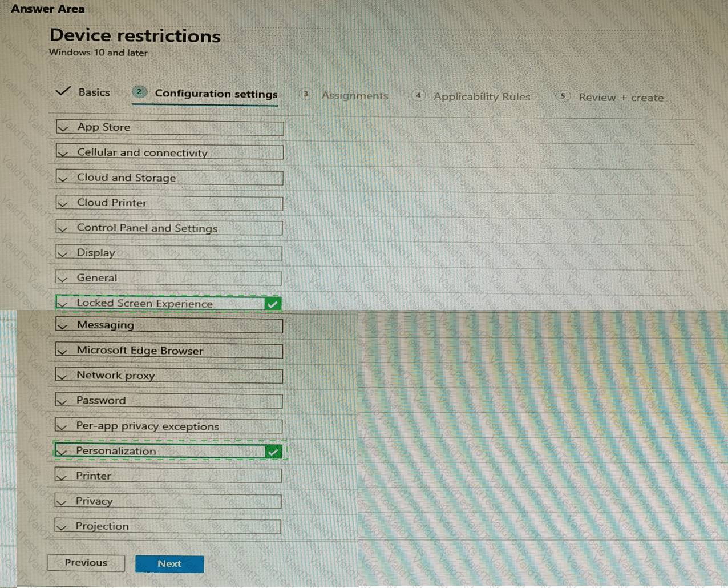This screenshot has width=728, height=588.
Task: Expand Control Panel and Settings
Action: coord(169,228)
